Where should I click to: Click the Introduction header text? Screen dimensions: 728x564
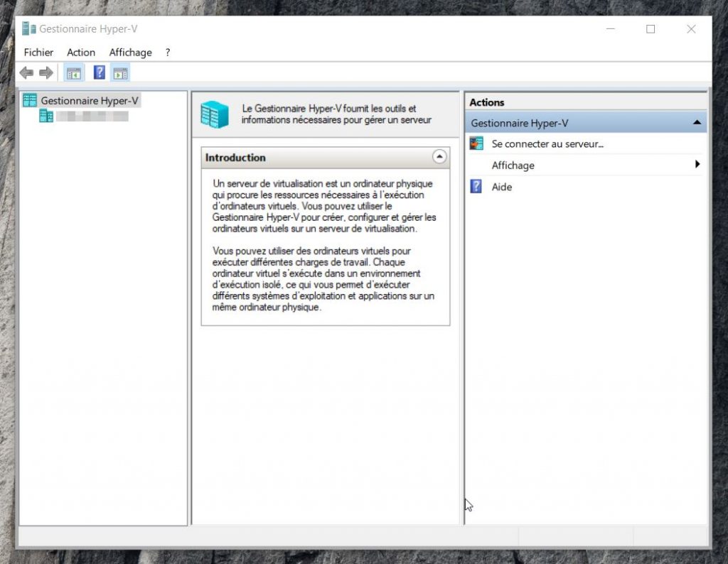[x=235, y=158]
